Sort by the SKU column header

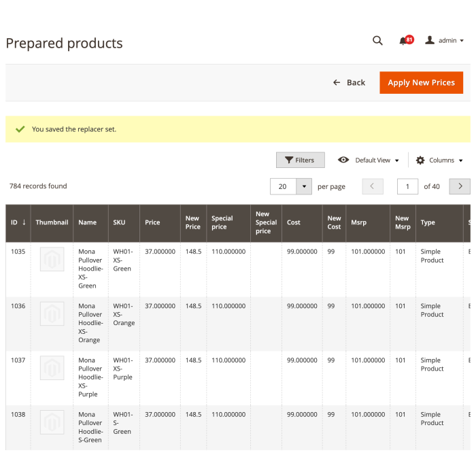(x=124, y=222)
